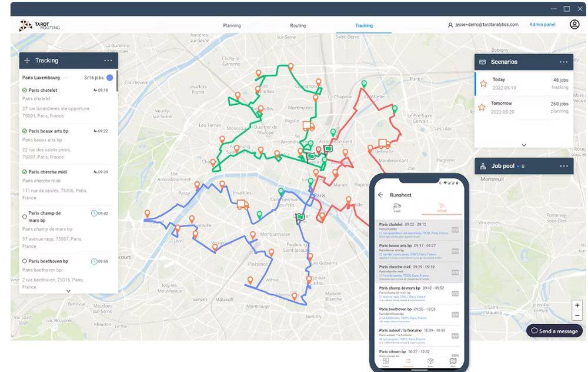Open the Job pool three-dot menu

(x=563, y=167)
